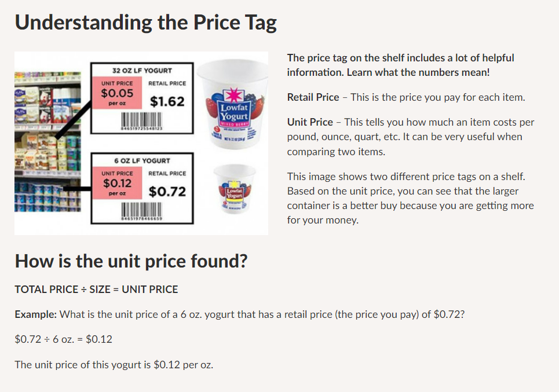559x392 pixels.
Task: Click the large 32 oz Lowfat Yogurt cup
Action: [233, 103]
